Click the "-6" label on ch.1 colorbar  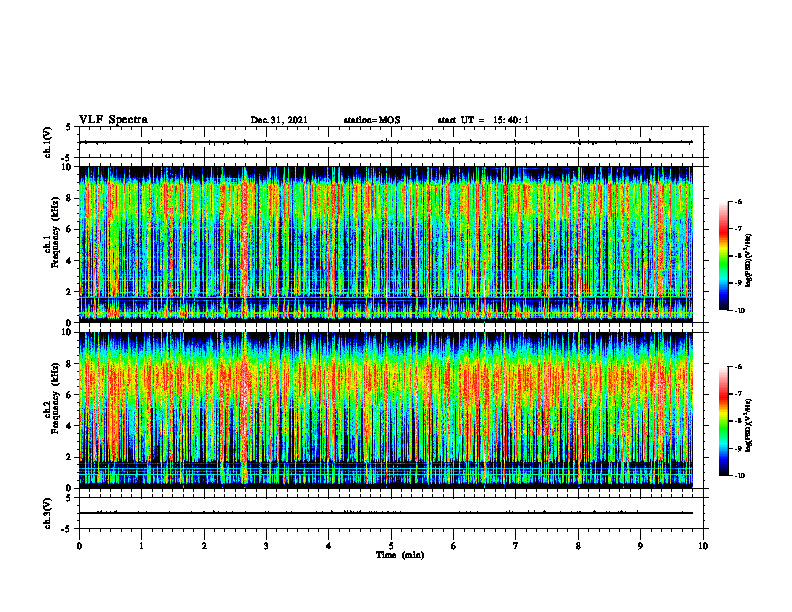739,201
